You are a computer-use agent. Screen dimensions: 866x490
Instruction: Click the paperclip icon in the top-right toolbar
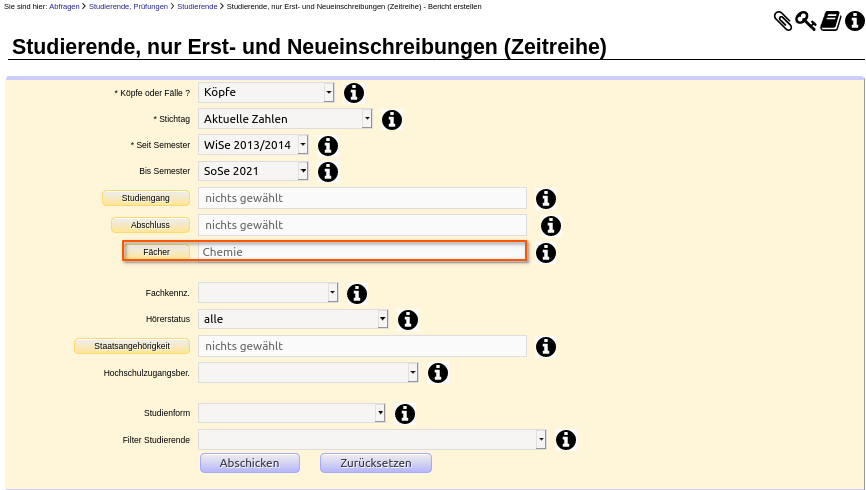[x=783, y=21]
